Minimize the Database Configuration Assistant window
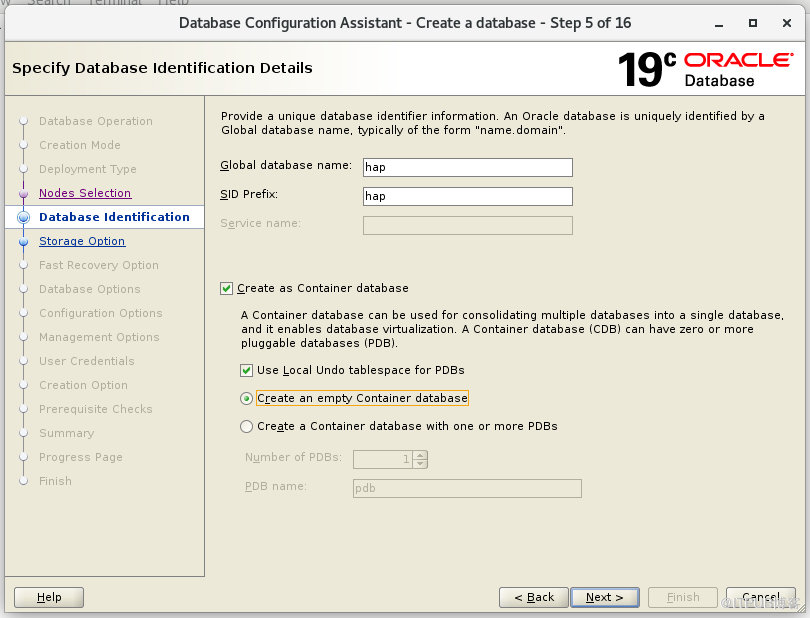This screenshot has height=618, width=810. pos(719,23)
